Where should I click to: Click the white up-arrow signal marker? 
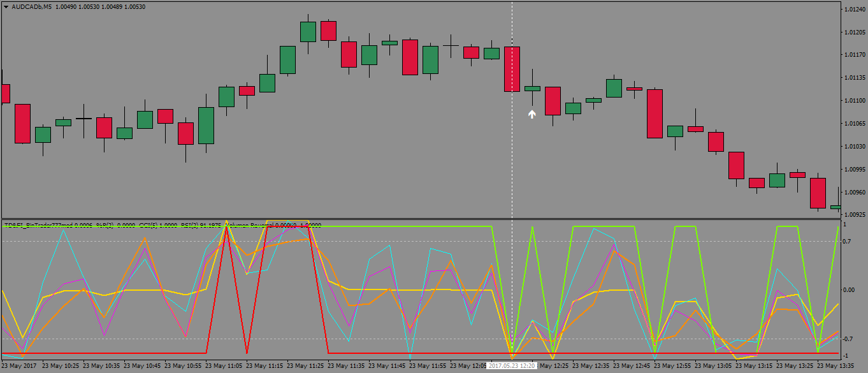coord(532,114)
